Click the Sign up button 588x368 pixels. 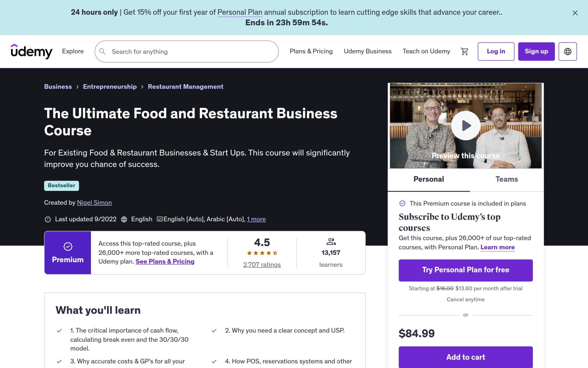coord(536,51)
